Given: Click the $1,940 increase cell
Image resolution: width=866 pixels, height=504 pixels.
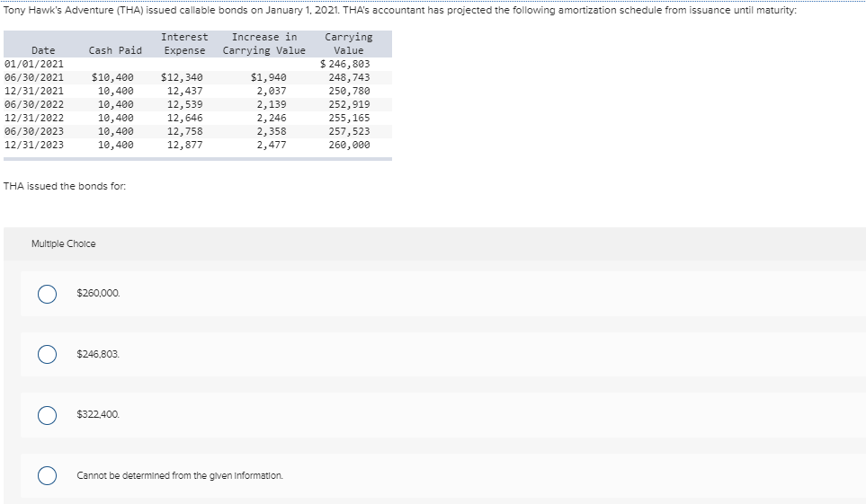Looking at the screenshot, I should click(x=268, y=77).
